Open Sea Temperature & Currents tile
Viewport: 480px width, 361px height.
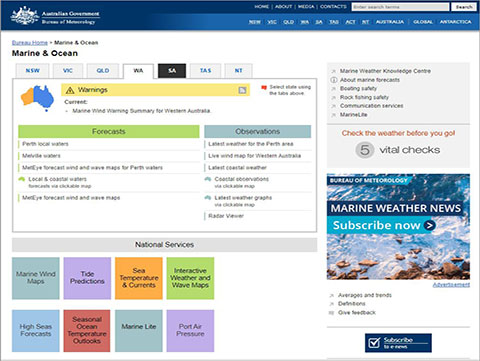coord(139,278)
